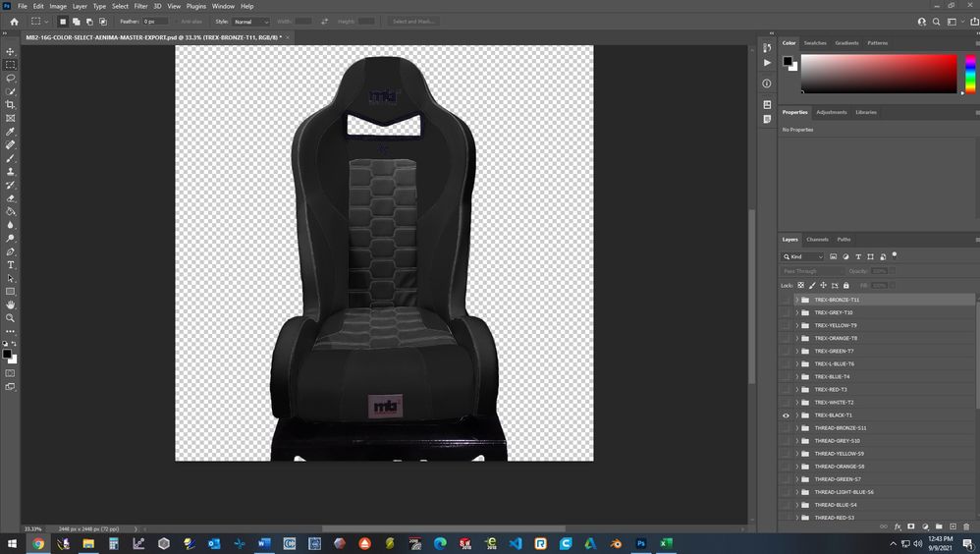Click foreground color swatch in toolbar
Image resolution: width=980 pixels, height=554 pixels.
pos(7,355)
